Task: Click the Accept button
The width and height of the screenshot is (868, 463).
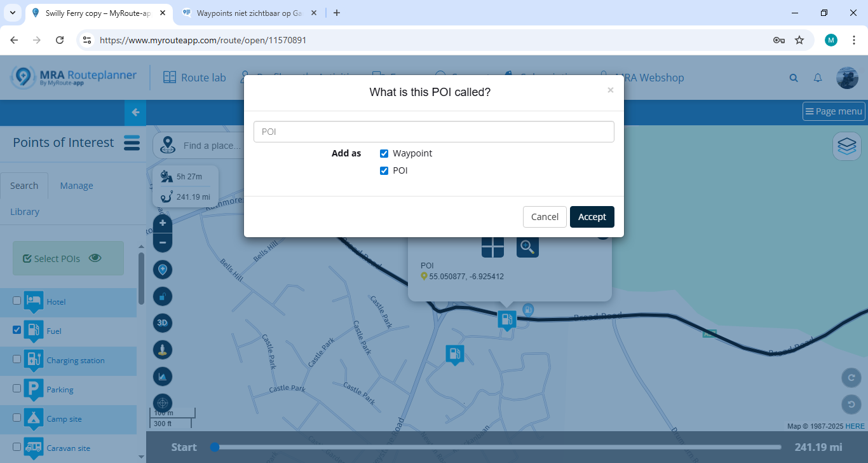Action: coord(592,217)
